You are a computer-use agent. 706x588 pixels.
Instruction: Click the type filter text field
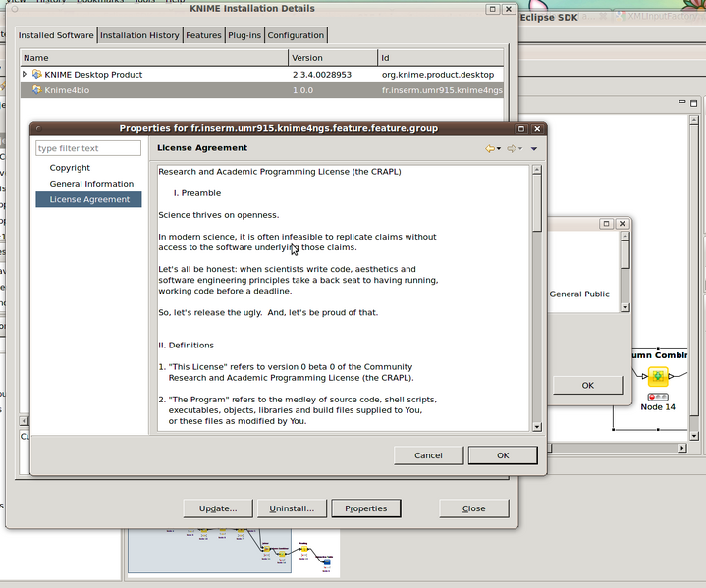coord(88,148)
